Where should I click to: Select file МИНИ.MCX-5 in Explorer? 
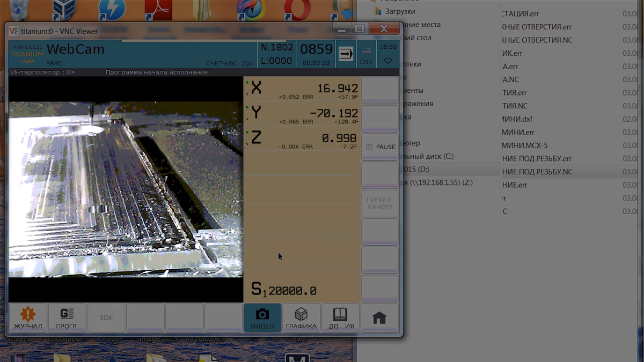[x=525, y=145]
